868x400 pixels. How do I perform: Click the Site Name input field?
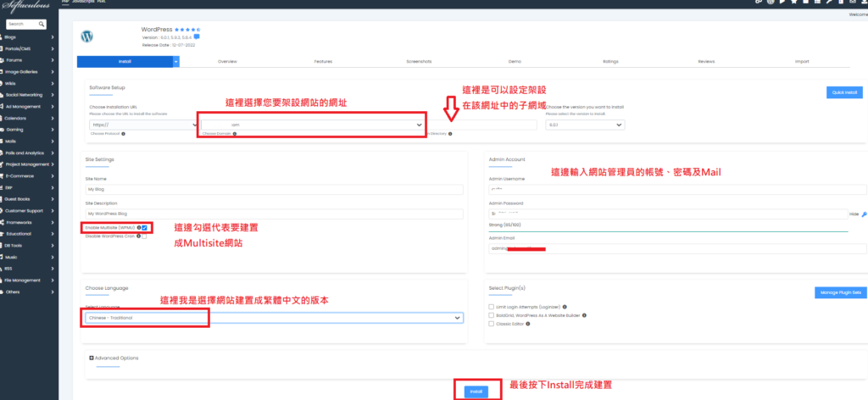click(x=275, y=190)
